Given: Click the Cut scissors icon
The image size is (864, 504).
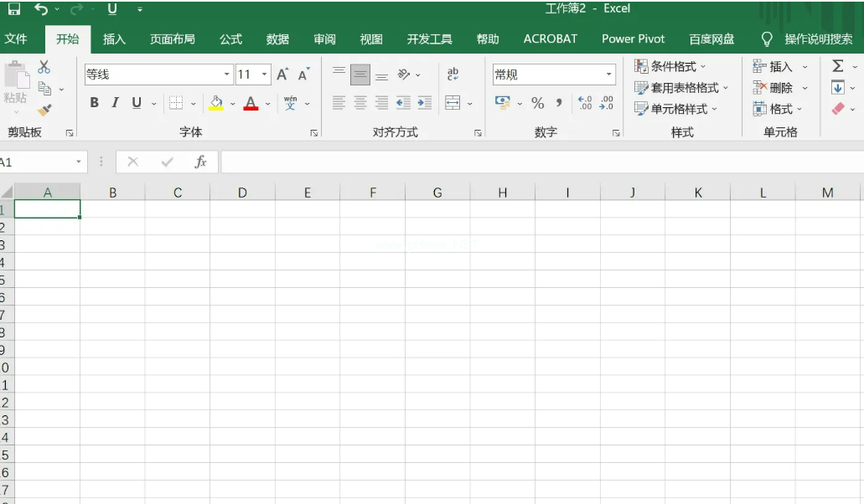Looking at the screenshot, I should [44, 67].
